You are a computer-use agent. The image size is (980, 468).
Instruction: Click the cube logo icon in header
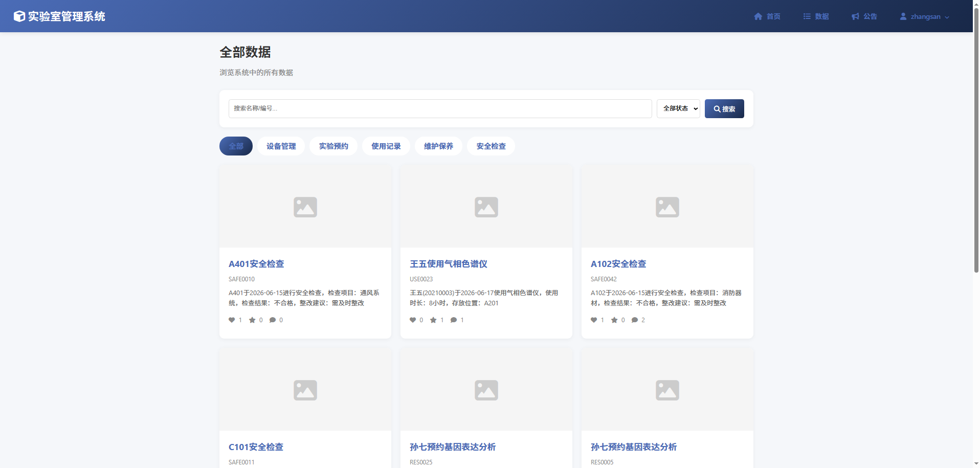click(x=19, y=16)
